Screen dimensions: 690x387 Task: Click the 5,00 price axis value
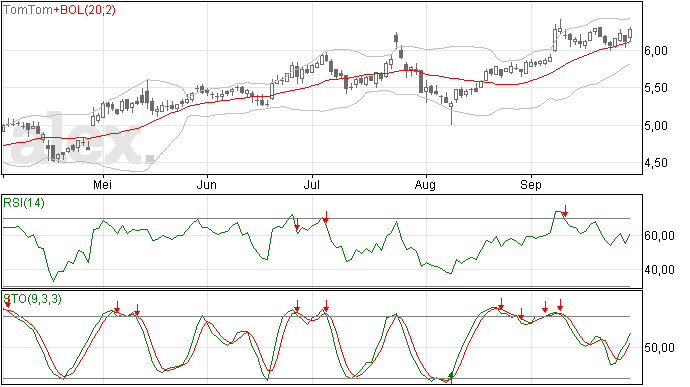(656, 126)
